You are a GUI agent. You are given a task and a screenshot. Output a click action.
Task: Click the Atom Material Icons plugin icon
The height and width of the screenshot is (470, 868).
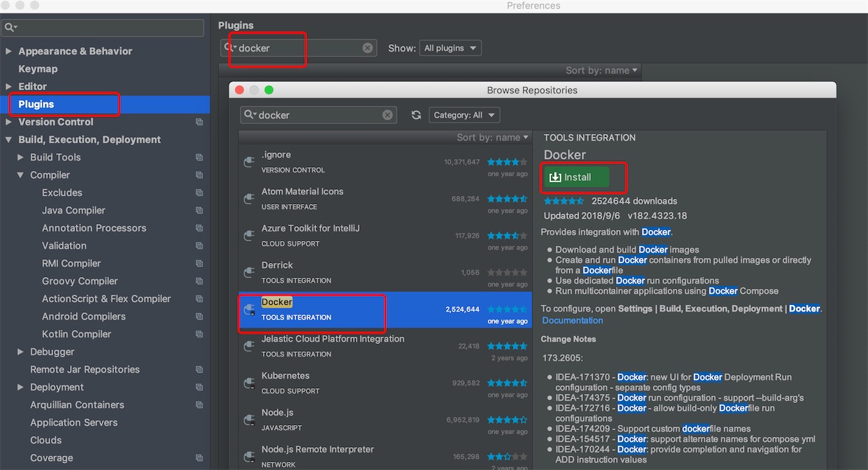tap(249, 199)
